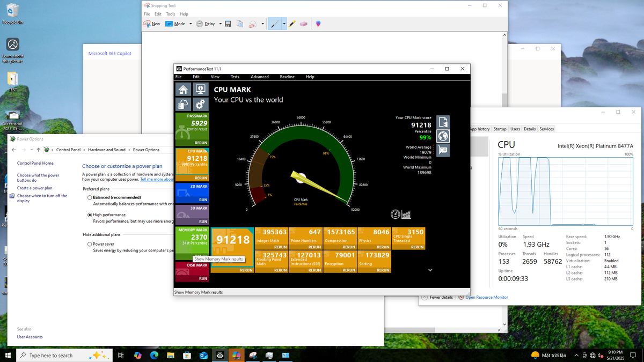644x362 pixels.
Task: Select the globe icon near the CPU Mark score
Action: click(x=442, y=136)
